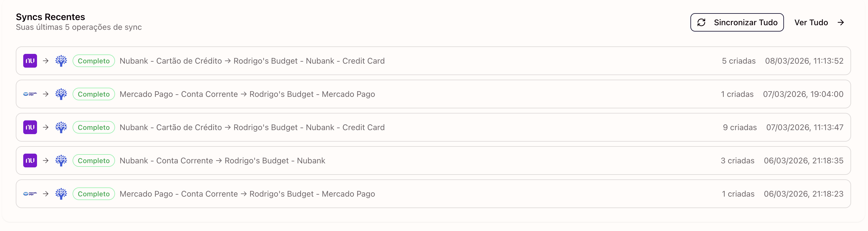Click the Sincronizar Tudo refresh icon
Screen dimensions: 868x231
[x=701, y=23]
